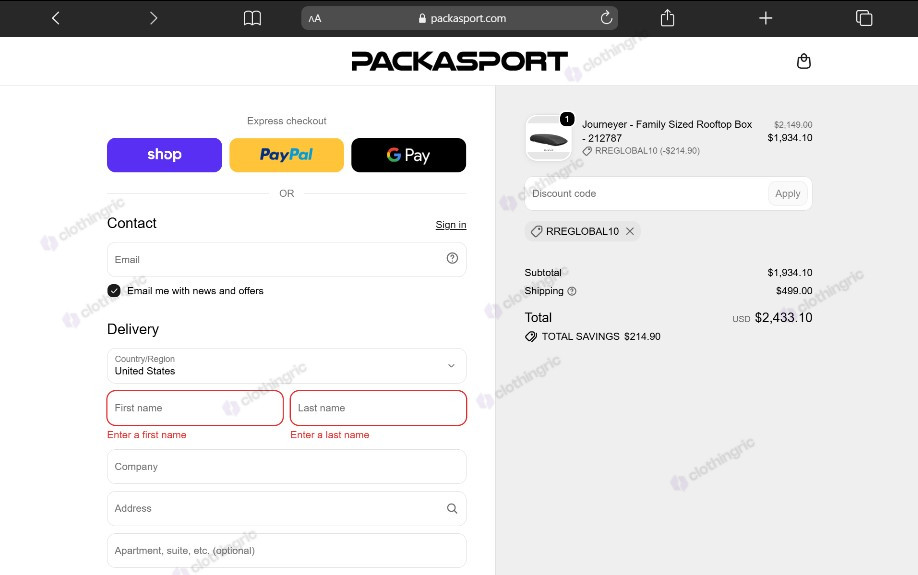Click the Last name field

(x=378, y=408)
